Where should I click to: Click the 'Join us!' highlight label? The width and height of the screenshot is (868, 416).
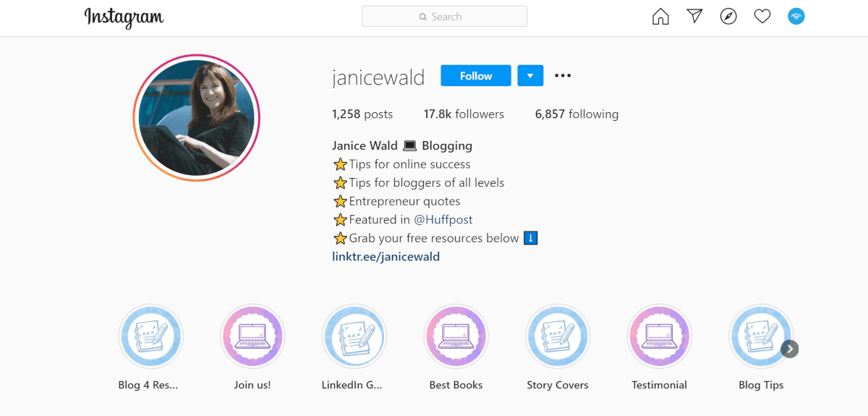click(252, 385)
